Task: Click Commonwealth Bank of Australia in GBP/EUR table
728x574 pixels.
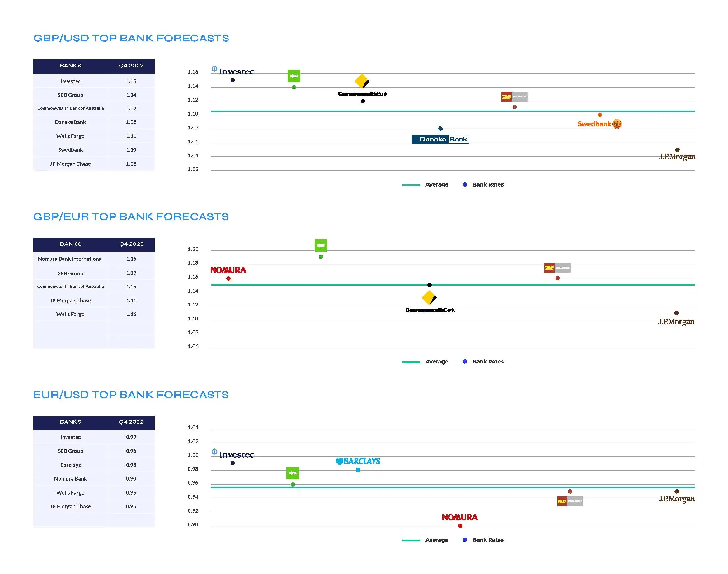Action: pyautogui.click(x=71, y=286)
